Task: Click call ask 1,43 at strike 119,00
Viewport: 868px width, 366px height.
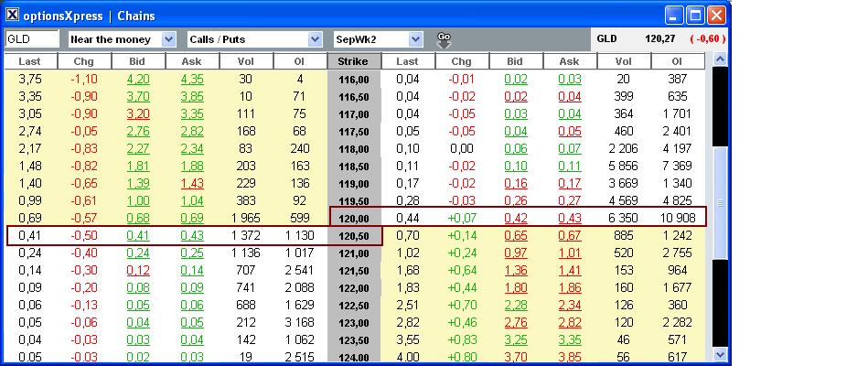Action: coord(192,184)
